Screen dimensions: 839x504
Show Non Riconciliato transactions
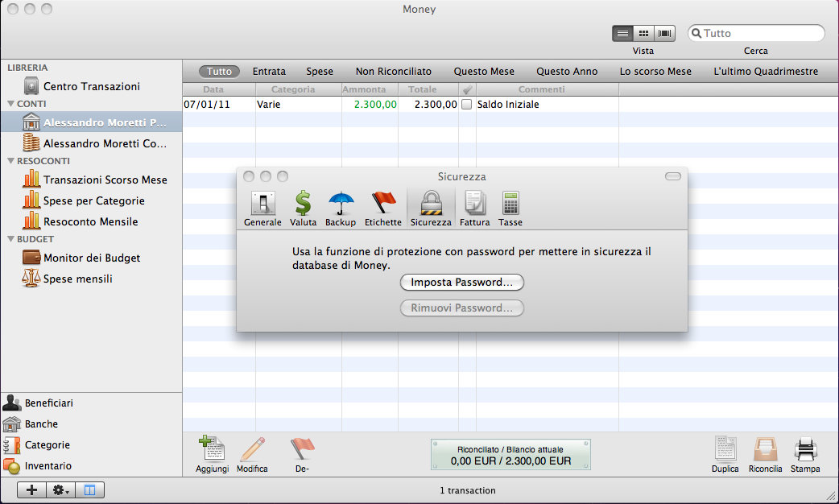pyautogui.click(x=393, y=71)
